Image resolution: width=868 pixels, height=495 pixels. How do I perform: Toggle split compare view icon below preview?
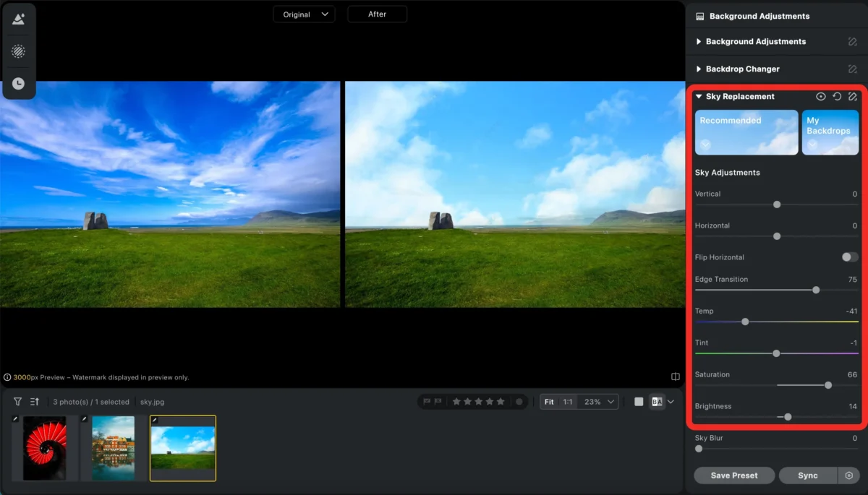[675, 376]
